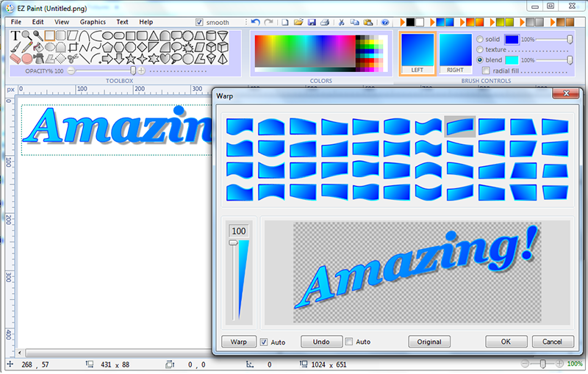Paste from clipboard via toolbar icon
This screenshot has width=588, height=374.
click(368, 22)
